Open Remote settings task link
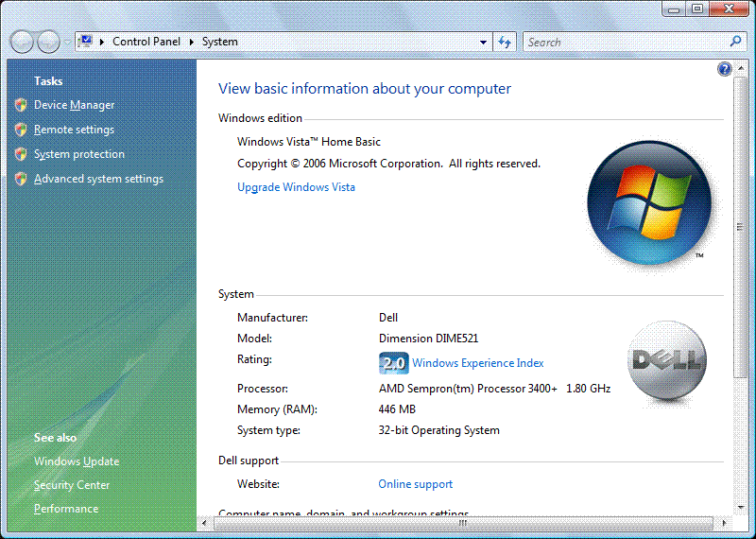756x539 pixels. (x=75, y=130)
